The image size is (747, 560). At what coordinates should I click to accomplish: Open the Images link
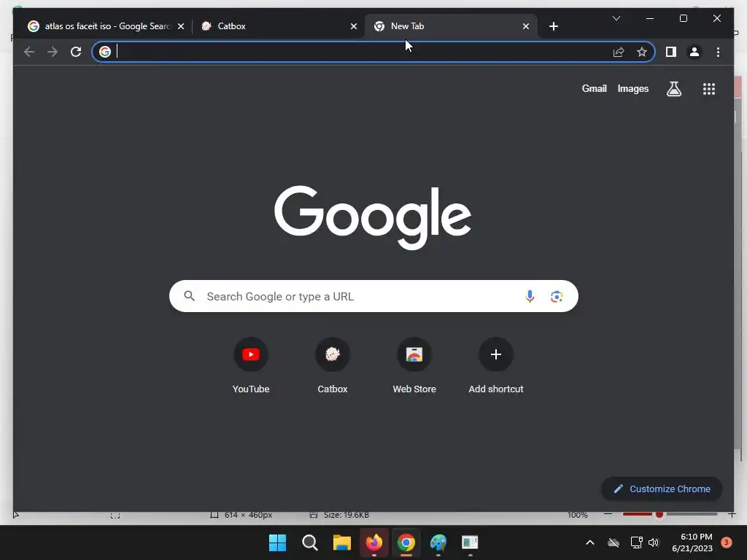(x=632, y=88)
